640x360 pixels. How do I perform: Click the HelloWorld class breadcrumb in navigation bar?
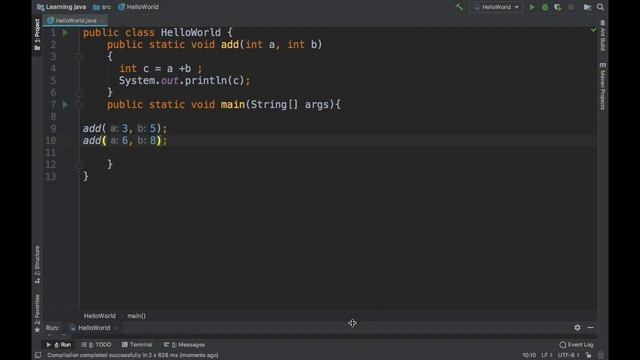click(x=138, y=7)
